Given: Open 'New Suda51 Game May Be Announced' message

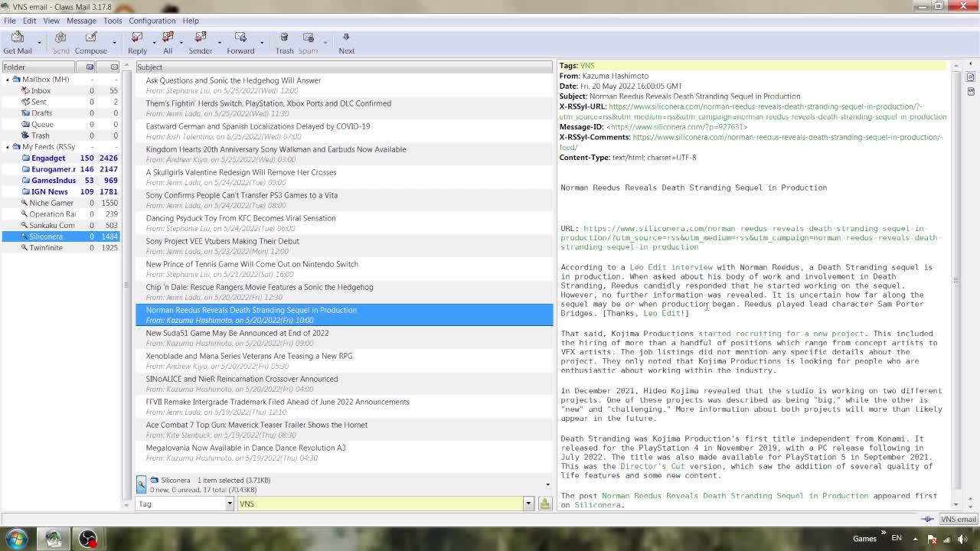Looking at the screenshot, I should pos(345,338).
